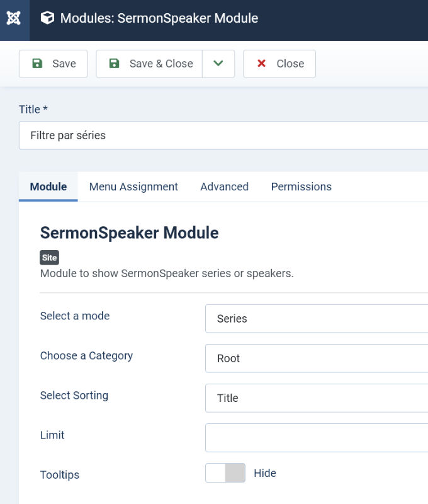The width and height of the screenshot is (428, 504).
Task: Click the Site badge
Action: pos(50,258)
